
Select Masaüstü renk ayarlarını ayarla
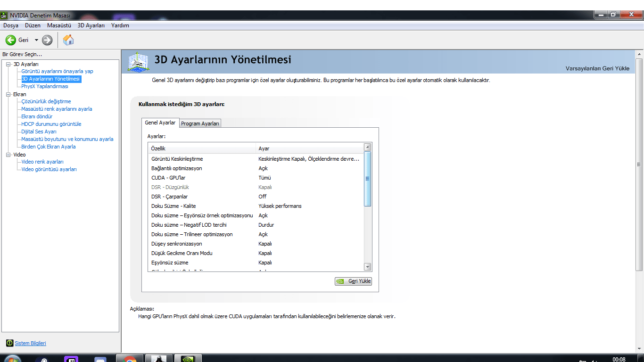57,109
